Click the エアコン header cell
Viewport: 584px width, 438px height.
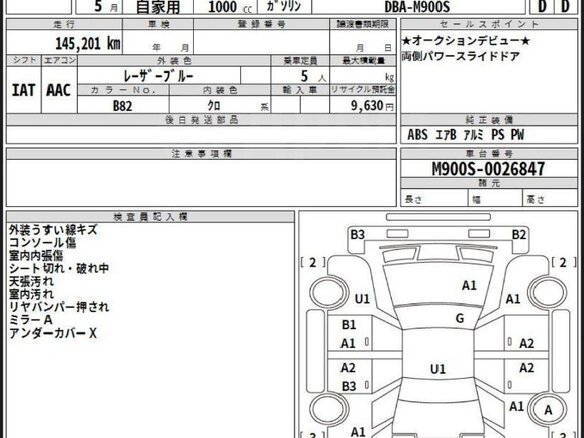tap(60, 60)
